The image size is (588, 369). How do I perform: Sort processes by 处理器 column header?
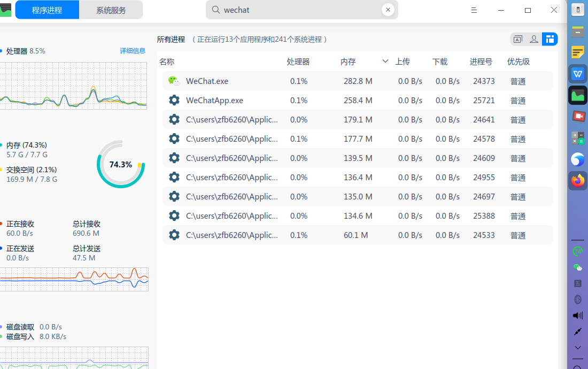(298, 61)
